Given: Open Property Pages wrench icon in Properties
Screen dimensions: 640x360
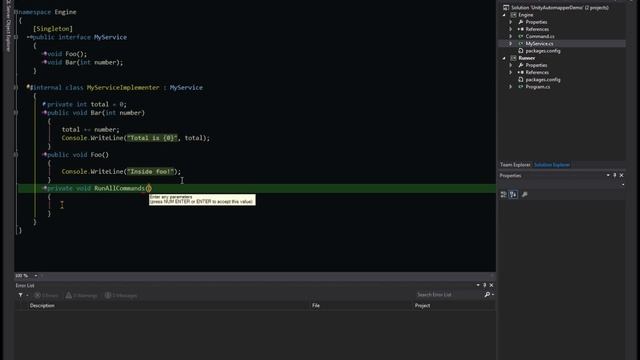Looking at the screenshot, I should click(x=524, y=195).
